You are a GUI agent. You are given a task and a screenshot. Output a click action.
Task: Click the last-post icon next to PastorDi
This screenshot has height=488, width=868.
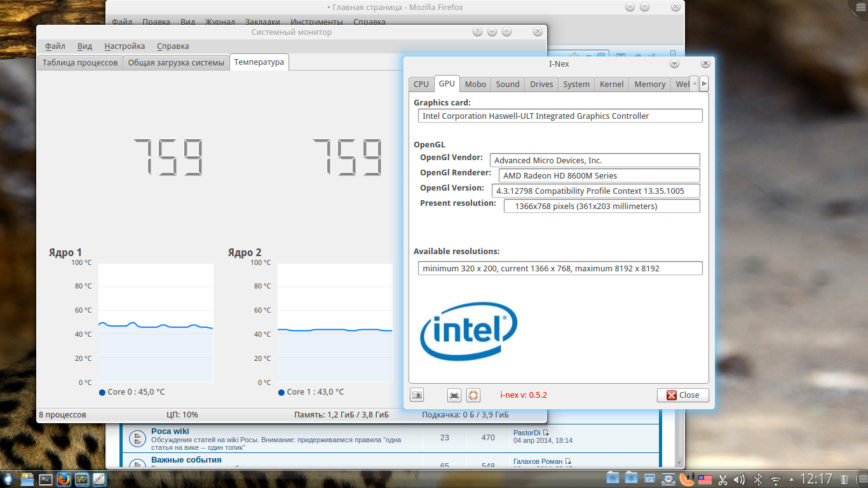click(x=545, y=433)
